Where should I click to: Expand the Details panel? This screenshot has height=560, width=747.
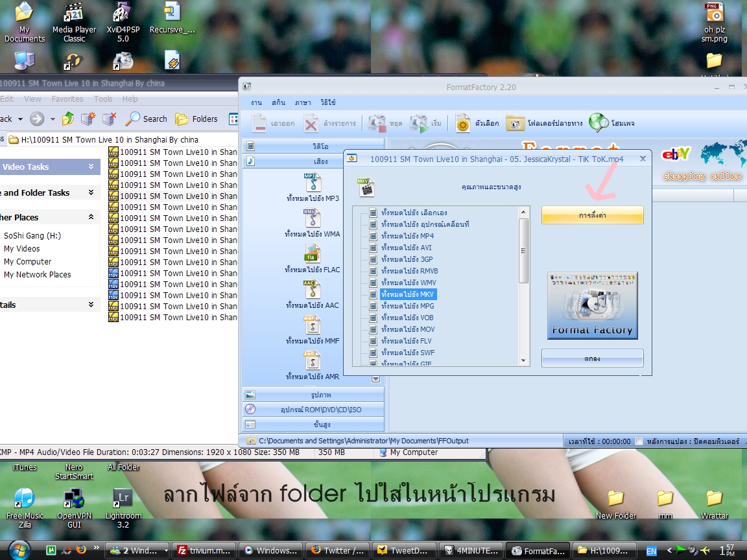point(91,305)
